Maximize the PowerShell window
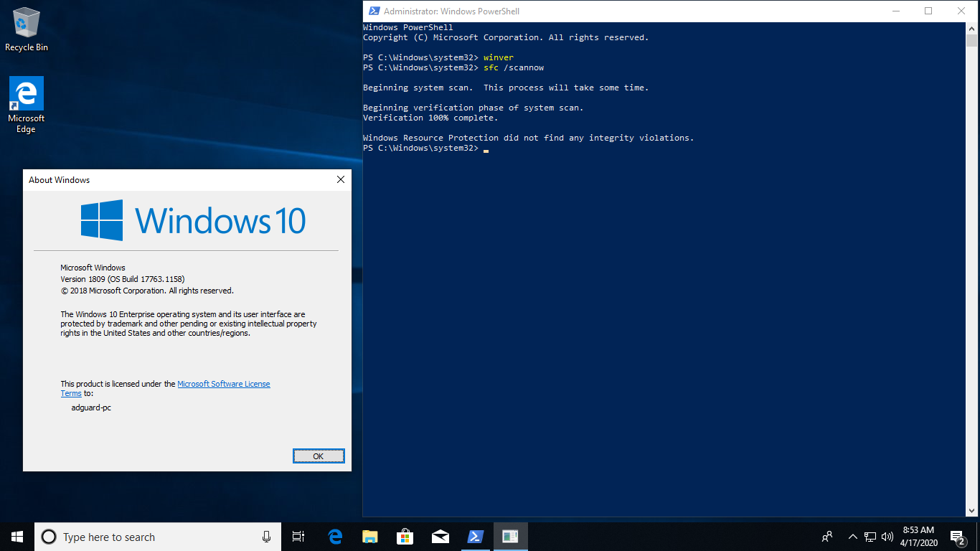The width and height of the screenshot is (980, 551). [x=929, y=11]
